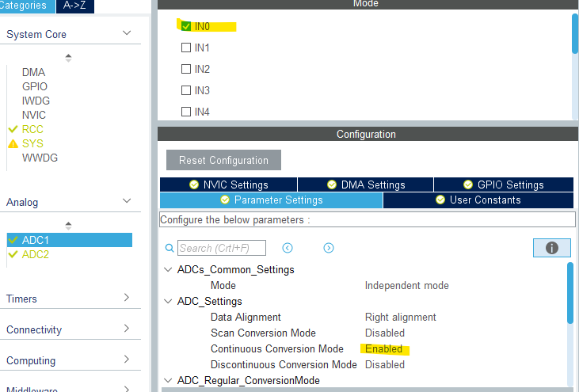The width and height of the screenshot is (579, 392).
Task: Enable the IN2 channel checkbox
Action: coord(186,69)
